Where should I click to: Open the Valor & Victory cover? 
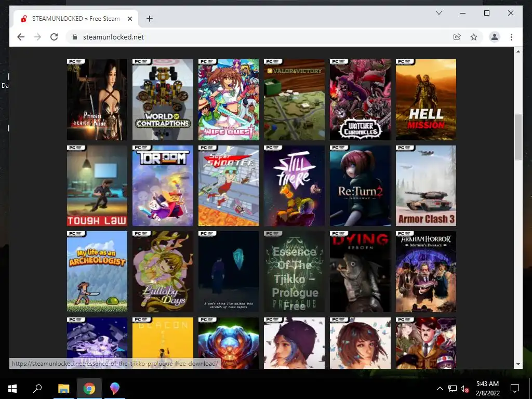(x=294, y=100)
